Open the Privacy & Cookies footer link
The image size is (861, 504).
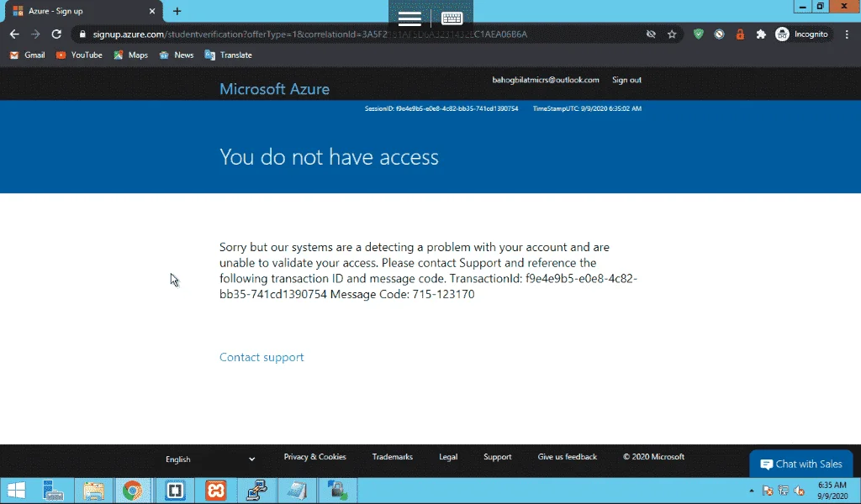pos(314,457)
